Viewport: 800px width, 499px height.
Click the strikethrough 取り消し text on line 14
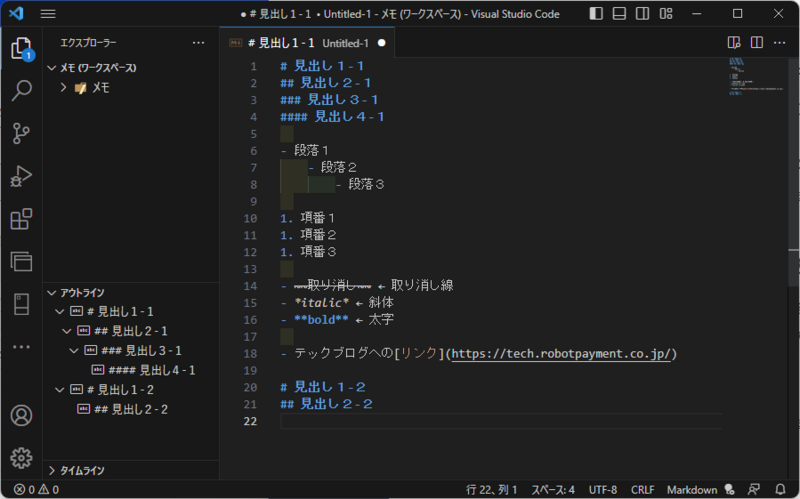[x=333, y=286]
